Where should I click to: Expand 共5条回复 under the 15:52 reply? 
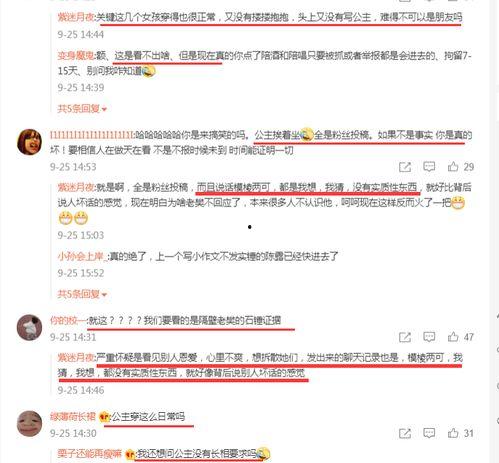pyautogui.click(x=82, y=294)
